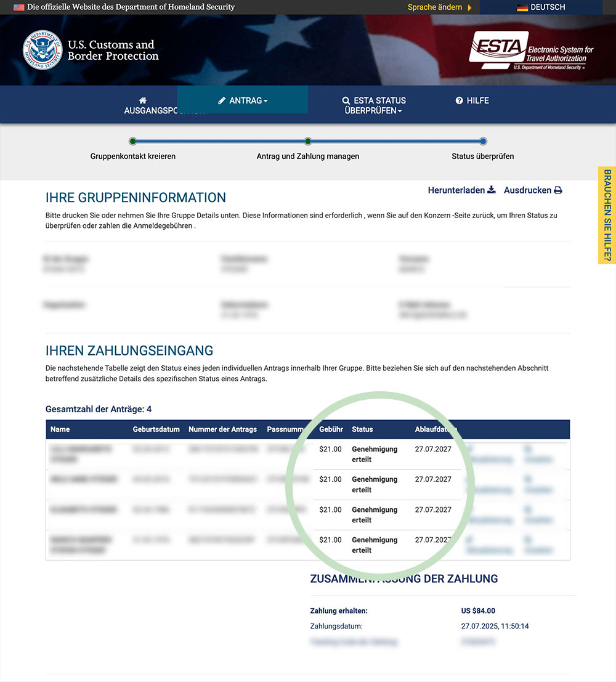The width and height of the screenshot is (616, 682).
Task: Click the Status column header
Action: (x=362, y=429)
